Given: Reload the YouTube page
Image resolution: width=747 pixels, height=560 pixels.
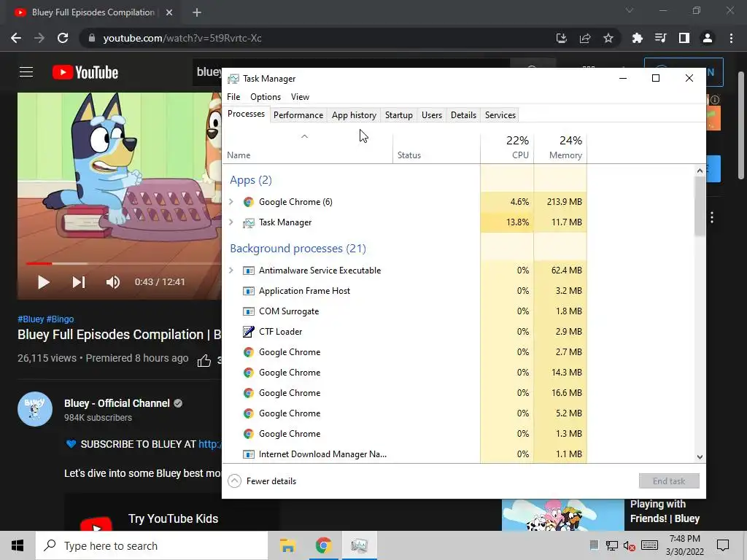Looking at the screenshot, I should (63, 38).
